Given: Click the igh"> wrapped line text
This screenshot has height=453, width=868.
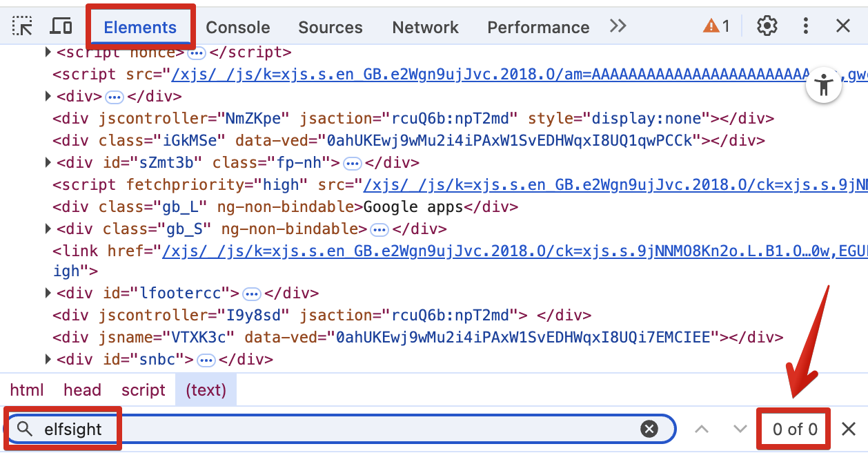Looking at the screenshot, I should pos(75,271).
